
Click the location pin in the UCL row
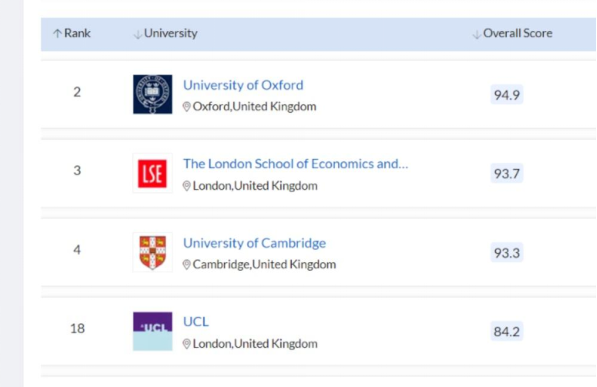coord(187,344)
